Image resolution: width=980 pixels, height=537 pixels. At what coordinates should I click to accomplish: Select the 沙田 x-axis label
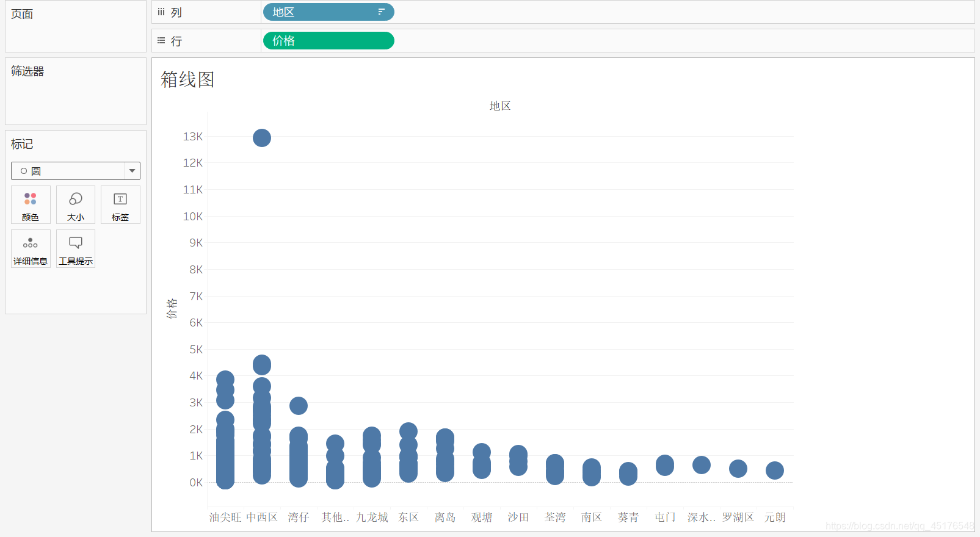pos(518,517)
